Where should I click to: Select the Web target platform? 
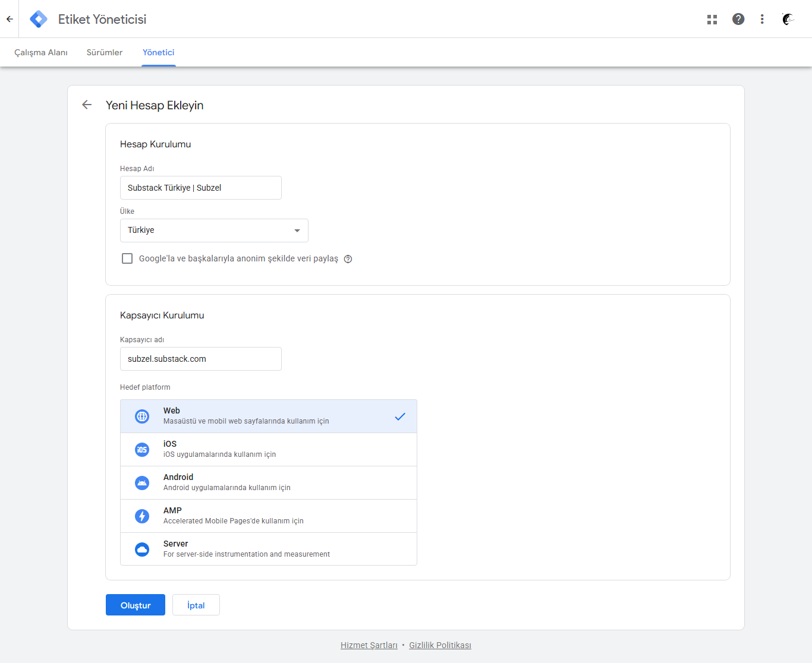tap(269, 416)
